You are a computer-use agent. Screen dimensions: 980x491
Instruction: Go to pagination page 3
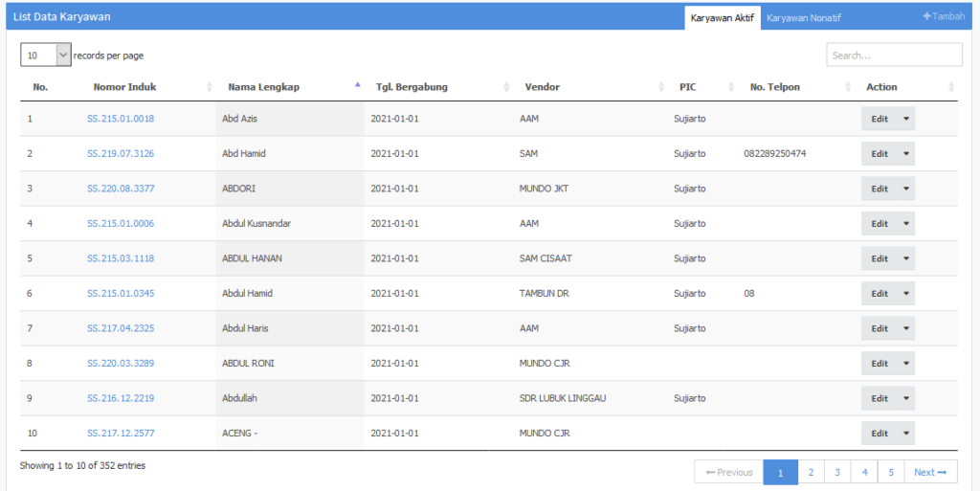(837, 472)
